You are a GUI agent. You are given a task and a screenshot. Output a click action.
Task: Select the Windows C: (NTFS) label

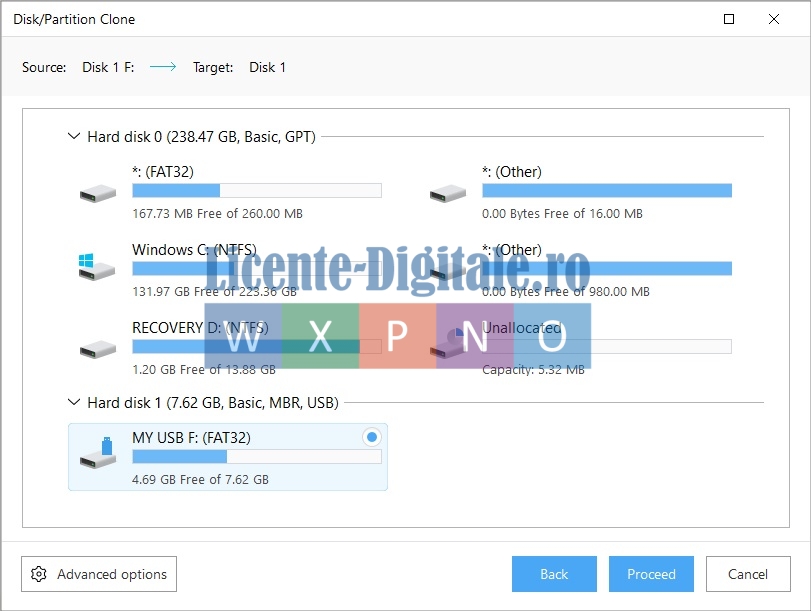point(194,250)
